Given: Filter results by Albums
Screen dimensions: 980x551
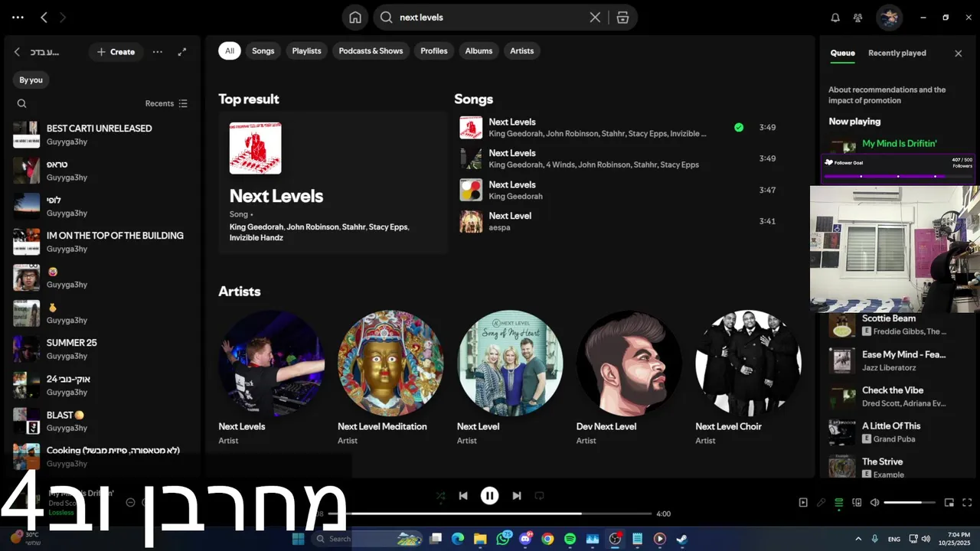Looking at the screenshot, I should [x=479, y=51].
